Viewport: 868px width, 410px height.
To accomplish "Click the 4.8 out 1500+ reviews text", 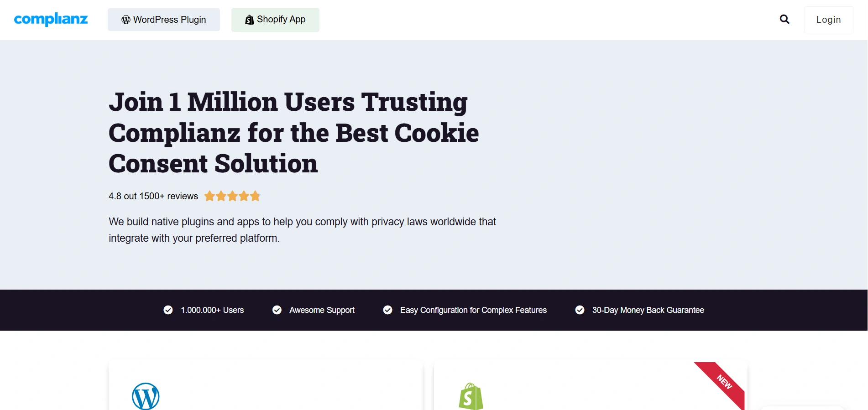I will (x=153, y=196).
